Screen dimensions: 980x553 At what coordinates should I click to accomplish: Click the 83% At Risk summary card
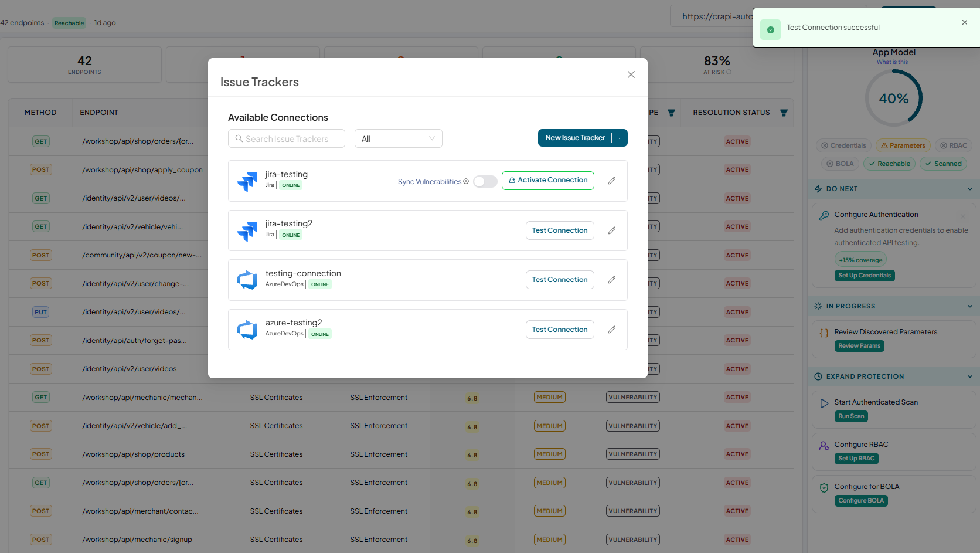pyautogui.click(x=717, y=65)
